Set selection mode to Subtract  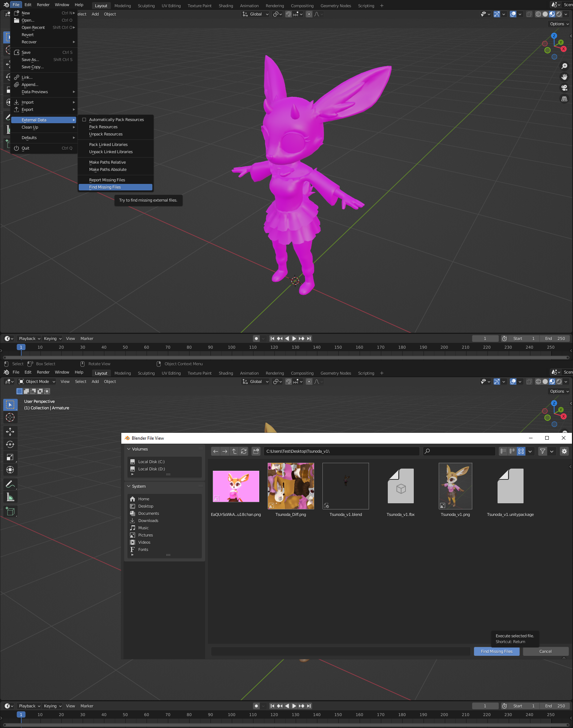33,391
